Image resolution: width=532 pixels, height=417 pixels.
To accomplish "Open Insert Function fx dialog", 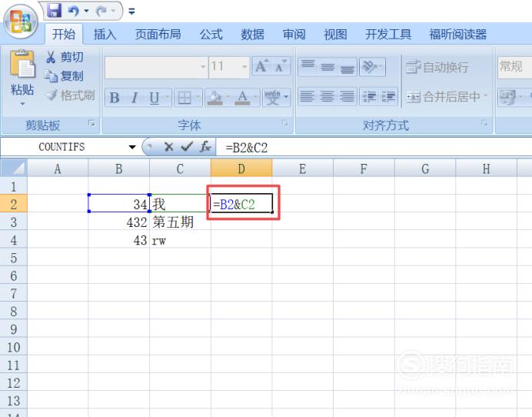I will click(x=205, y=147).
